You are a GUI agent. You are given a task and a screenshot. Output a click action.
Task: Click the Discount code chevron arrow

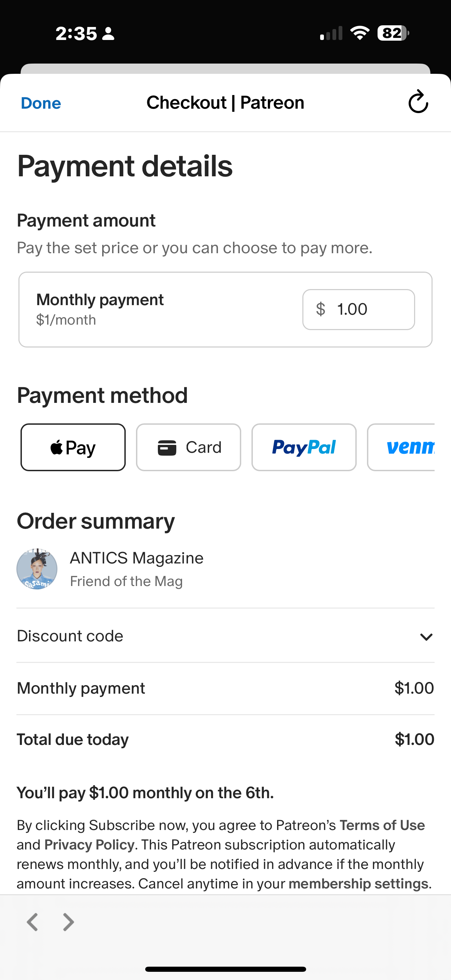[426, 637]
